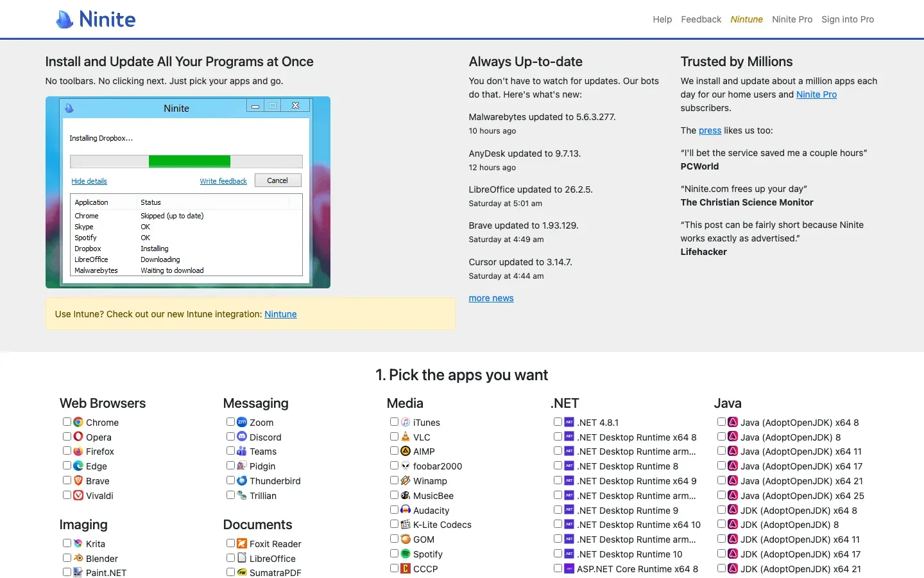Tick the Chrome checkbox
This screenshot has height=578, width=924.
tap(67, 422)
